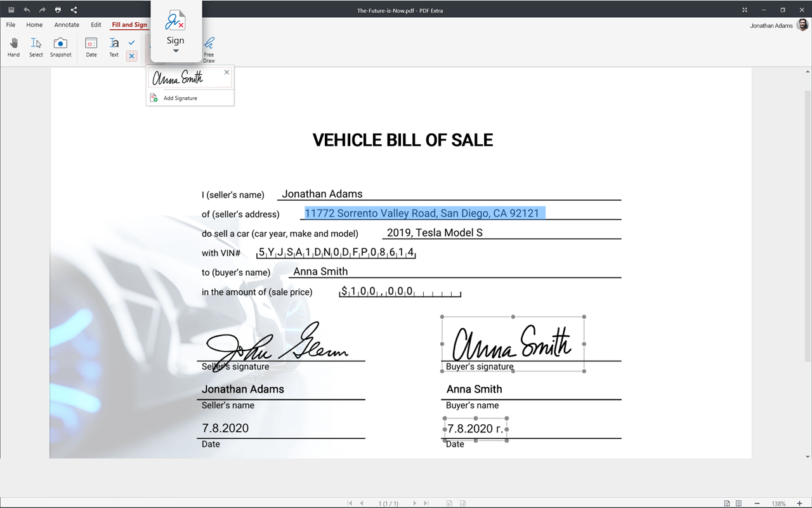The image size is (812, 508).
Task: Print the document using printer icon
Action: [x=58, y=10]
